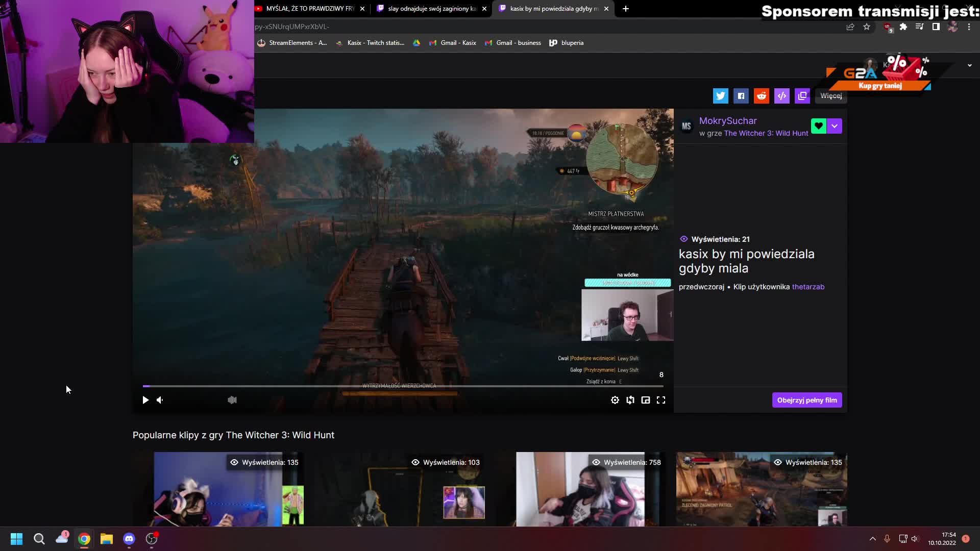Open OBS Studio from the taskbar
The image size is (980, 551).
(152, 539)
